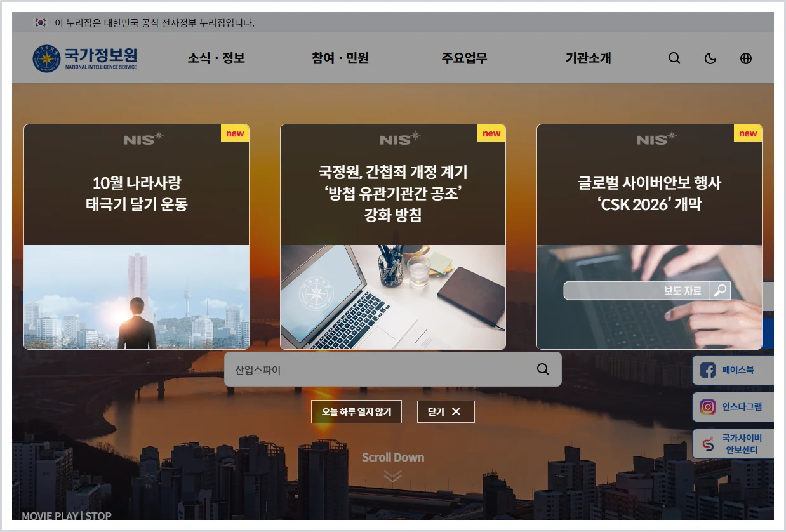Click 이 누리집은 대한민국 공식 전자정부 누리집입니다 text

(154, 23)
